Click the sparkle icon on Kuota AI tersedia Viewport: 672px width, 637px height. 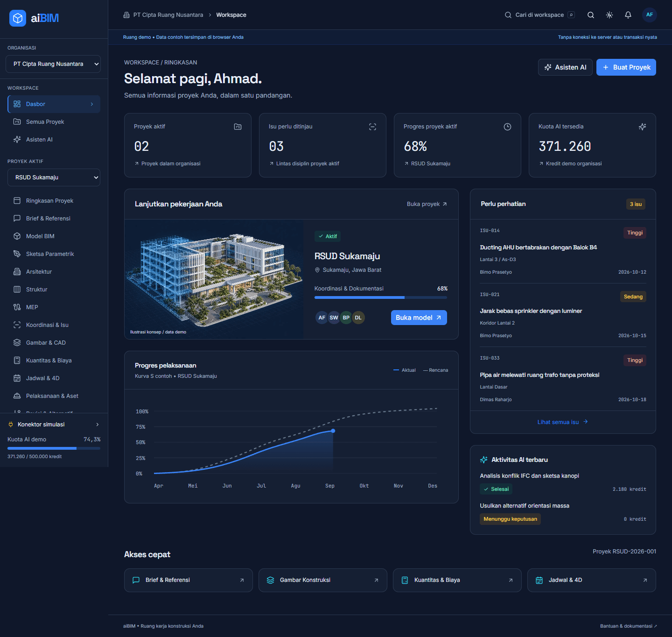[x=642, y=127]
